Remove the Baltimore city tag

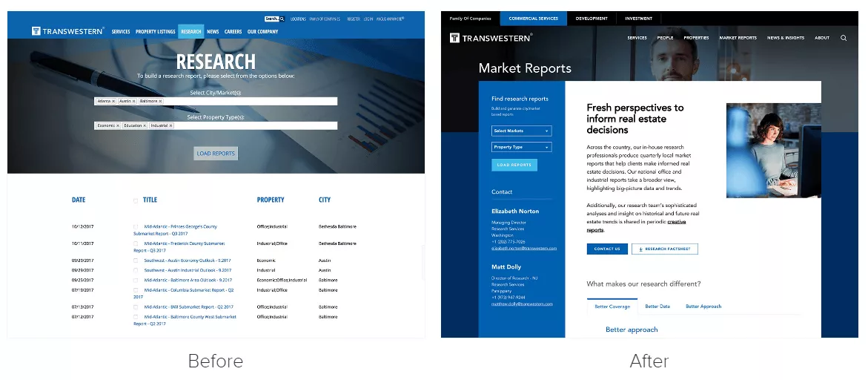[x=161, y=102]
